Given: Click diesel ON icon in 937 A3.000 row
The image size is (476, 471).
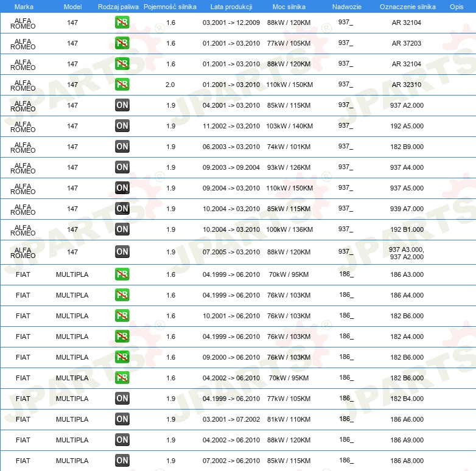Looking at the screenshot, I should point(122,251).
